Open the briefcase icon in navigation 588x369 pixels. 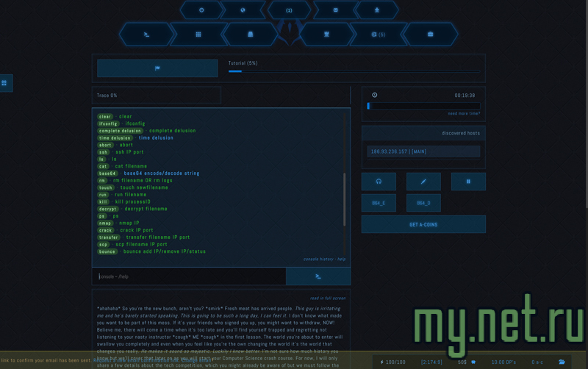(431, 34)
